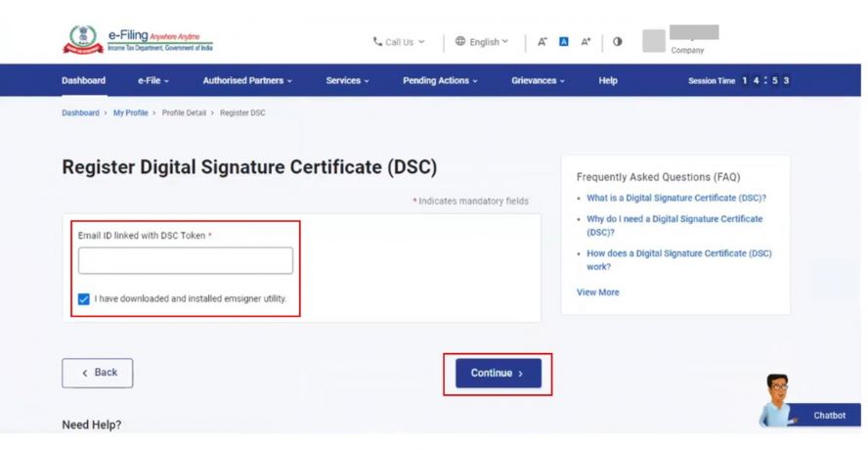This screenshot has height=450, width=868.
Task: Click the Continue button
Action: (x=498, y=373)
